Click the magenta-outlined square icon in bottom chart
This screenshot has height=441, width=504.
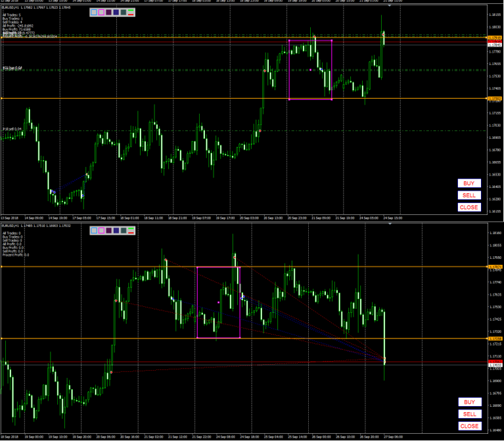point(101,231)
